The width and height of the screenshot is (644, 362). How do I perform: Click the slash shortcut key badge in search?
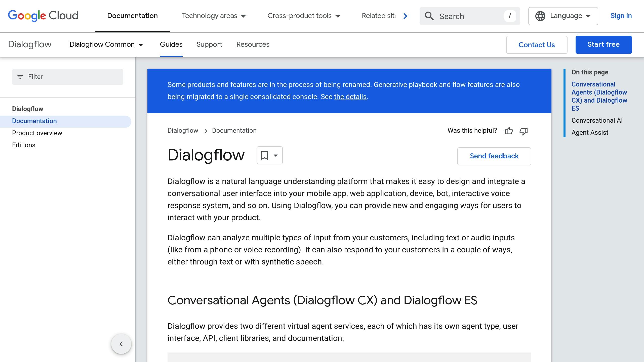click(x=510, y=16)
